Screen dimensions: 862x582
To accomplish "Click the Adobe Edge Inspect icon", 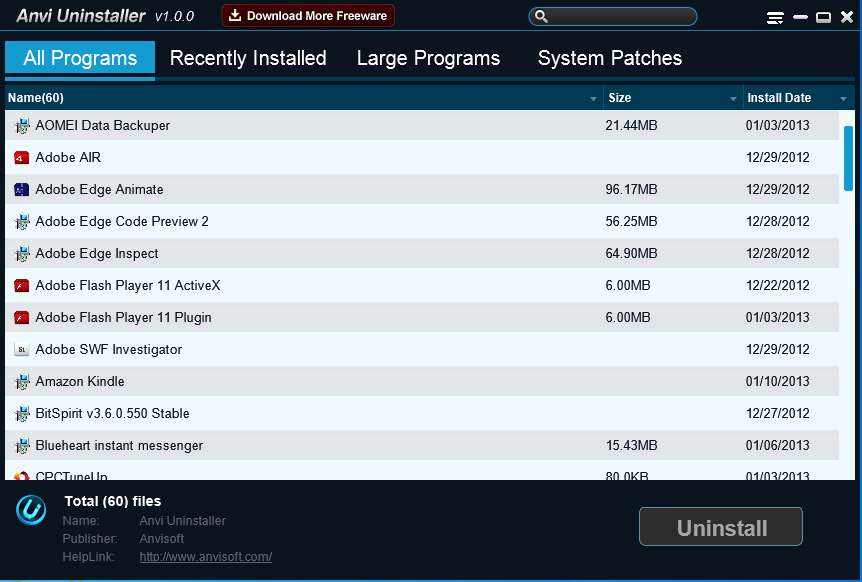I will point(22,254).
